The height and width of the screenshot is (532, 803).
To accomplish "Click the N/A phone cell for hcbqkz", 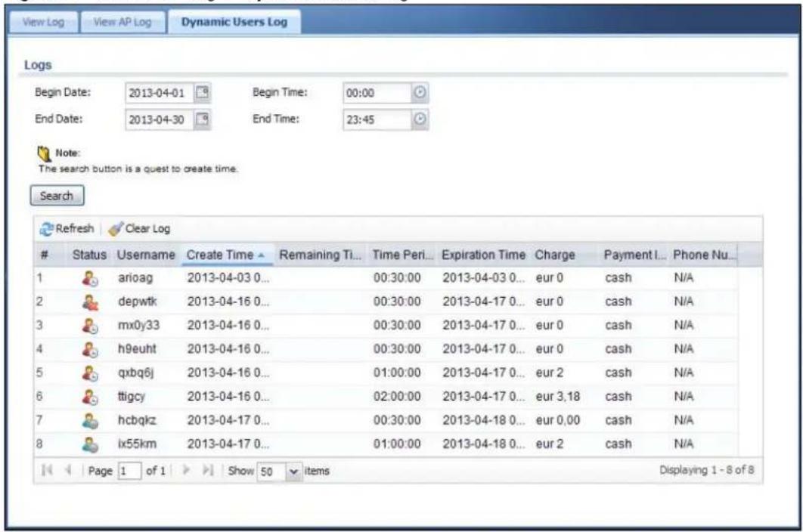I will tap(684, 420).
